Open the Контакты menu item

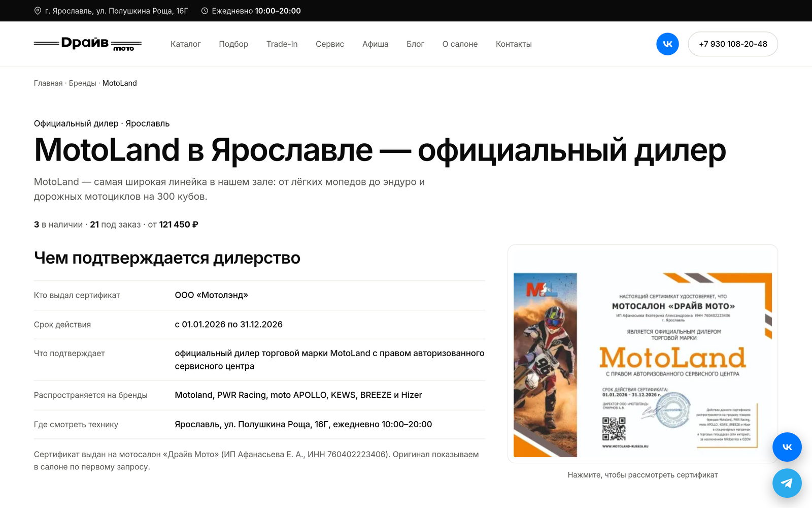pyautogui.click(x=514, y=44)
